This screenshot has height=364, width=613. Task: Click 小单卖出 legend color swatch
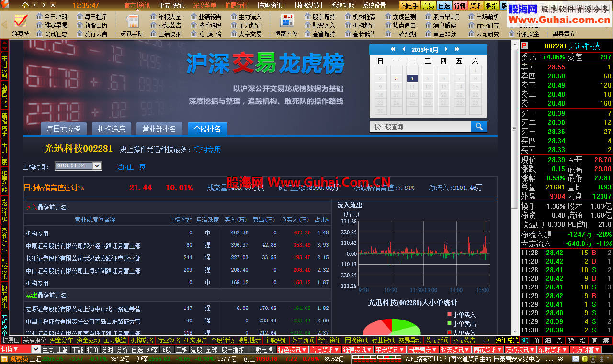(449, 323)
